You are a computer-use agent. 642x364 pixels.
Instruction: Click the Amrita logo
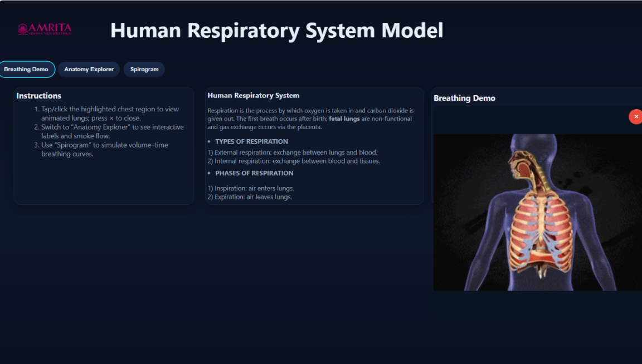45,29
